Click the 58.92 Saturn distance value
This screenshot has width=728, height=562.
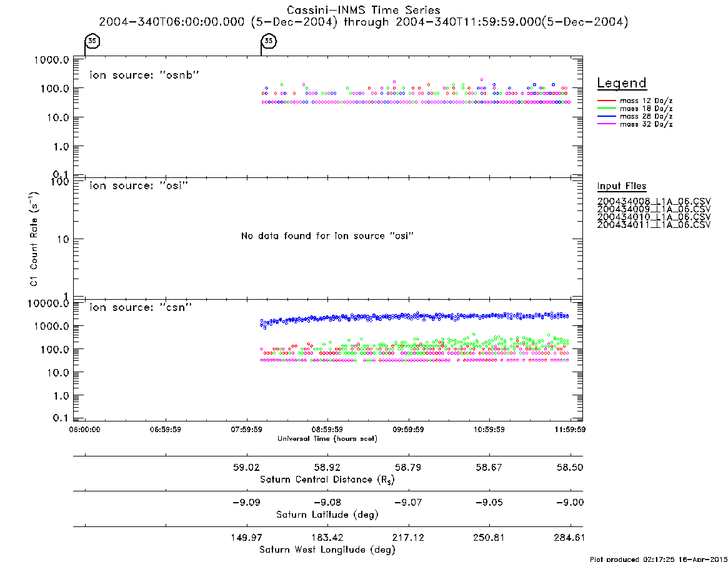click(327, 467)
